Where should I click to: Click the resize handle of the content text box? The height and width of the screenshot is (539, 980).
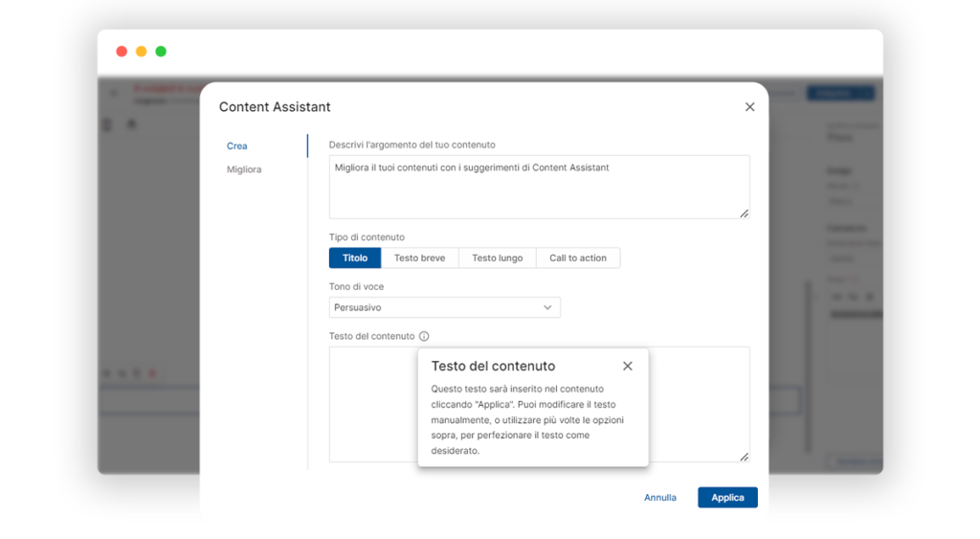[744, 457]
